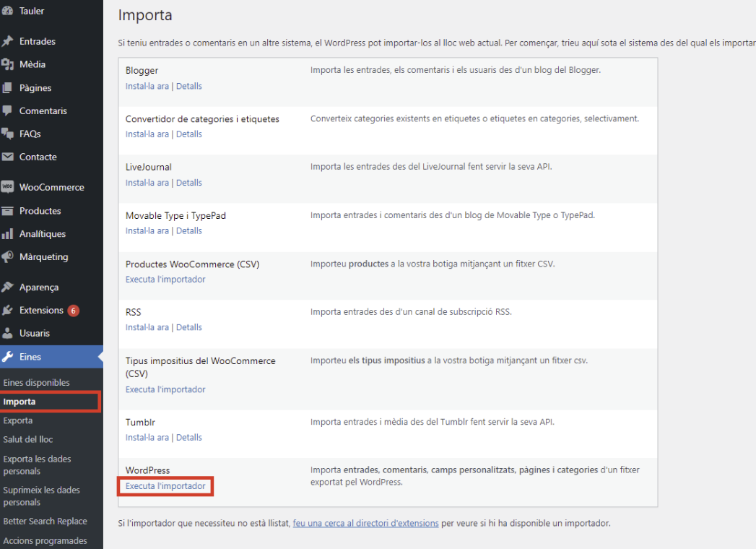
Task: Open the Productes menu item
Action: click(40, 211)
